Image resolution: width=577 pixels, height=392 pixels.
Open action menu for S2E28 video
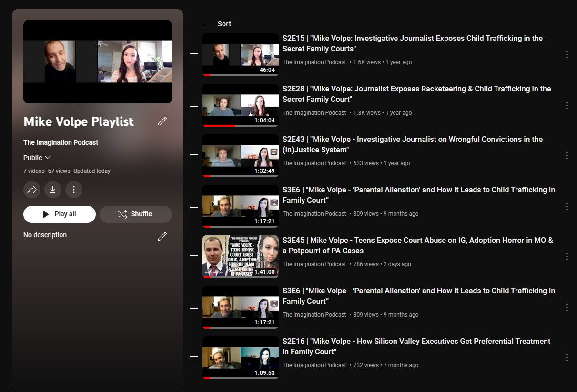pyautogui.click(x=567, y=105)
